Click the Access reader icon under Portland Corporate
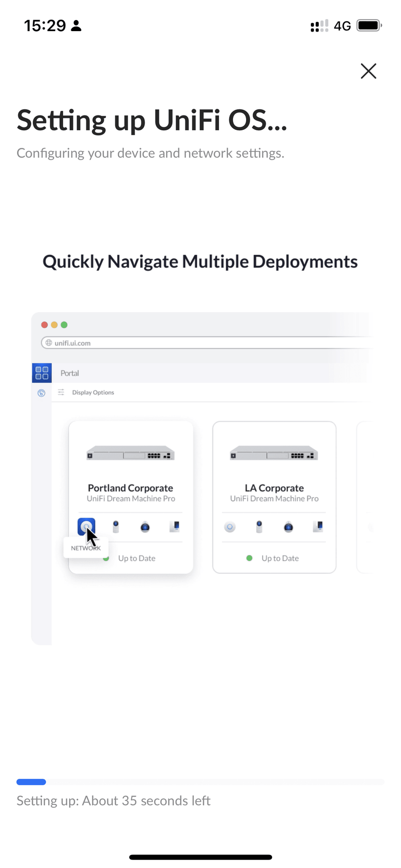401x868 pixels. point(174,527)
